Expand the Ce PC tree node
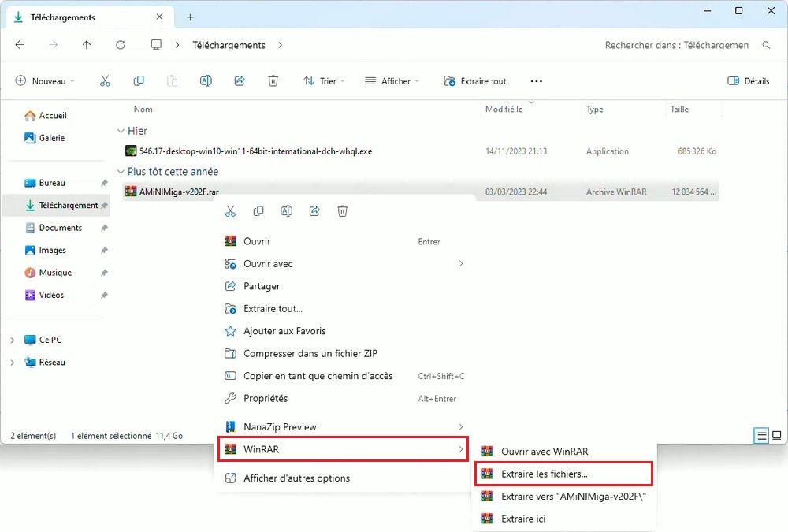This screenshot has height=532, width=788. click(12, 340)
